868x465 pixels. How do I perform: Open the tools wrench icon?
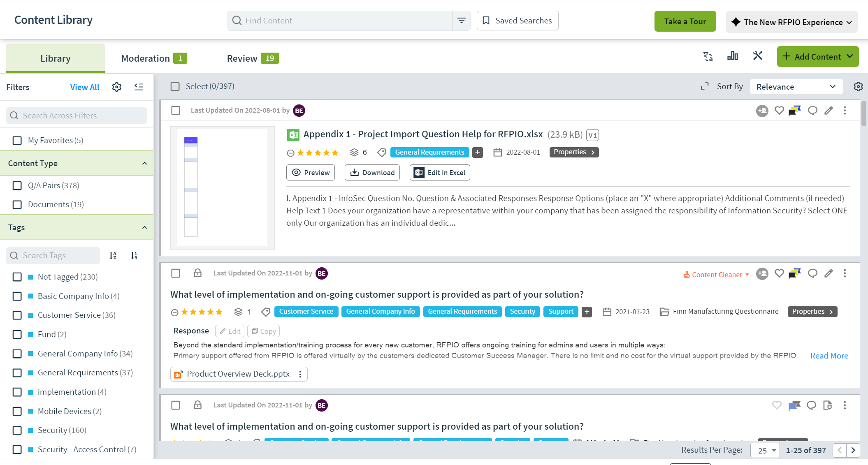(x=758, y=56)
